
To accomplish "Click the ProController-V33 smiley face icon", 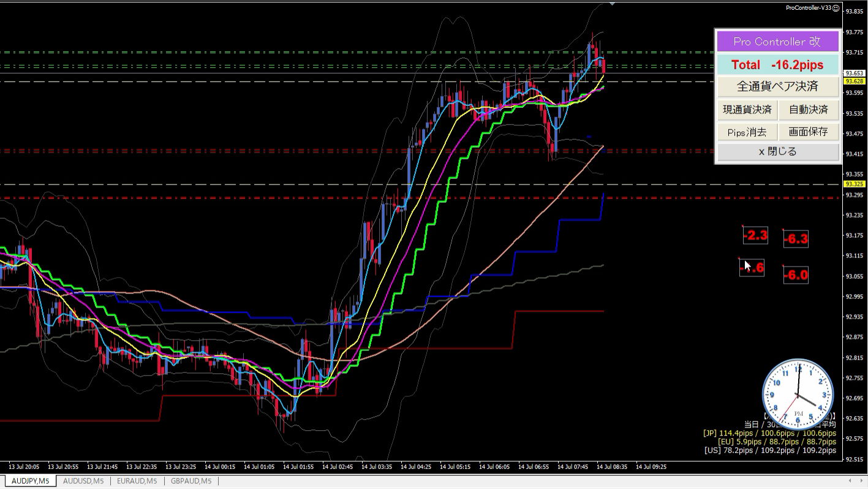I will 836,8.
